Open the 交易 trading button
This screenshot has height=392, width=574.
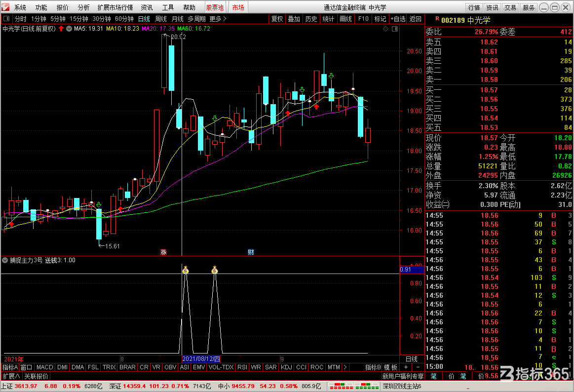pos(510,7)
